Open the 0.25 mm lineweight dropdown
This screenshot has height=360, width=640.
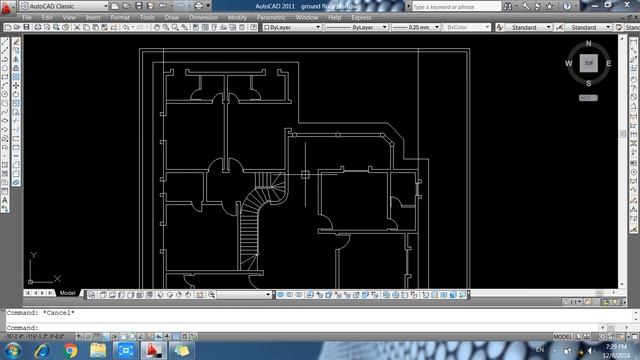[x=416, y=27]
